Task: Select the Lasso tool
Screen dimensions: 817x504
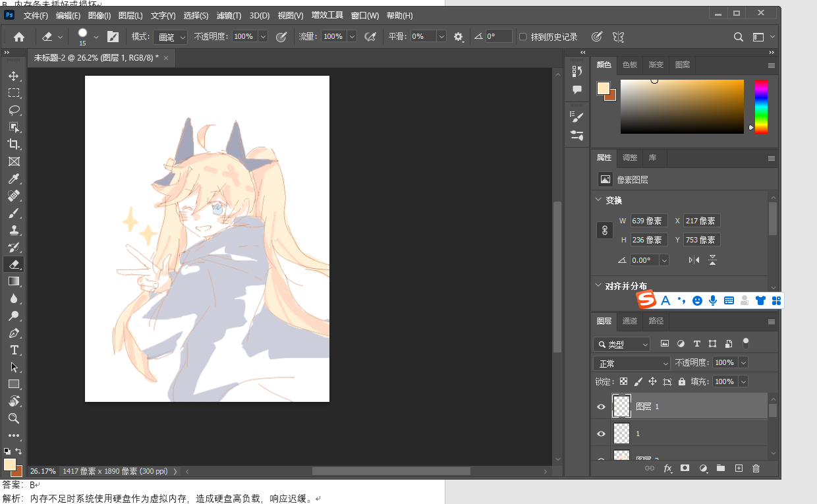Action: coord(14,110)
